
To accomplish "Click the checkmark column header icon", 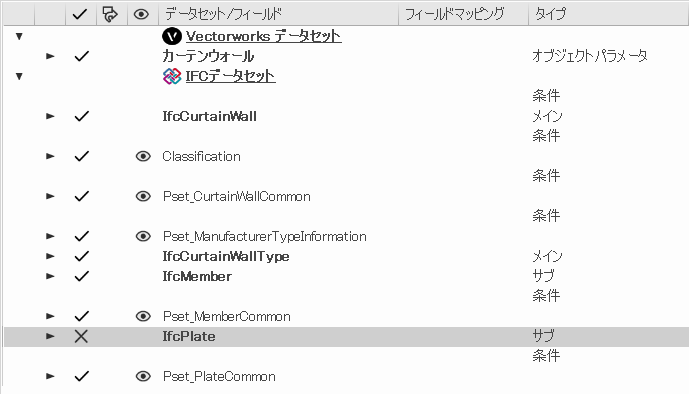I will (80, 14).
